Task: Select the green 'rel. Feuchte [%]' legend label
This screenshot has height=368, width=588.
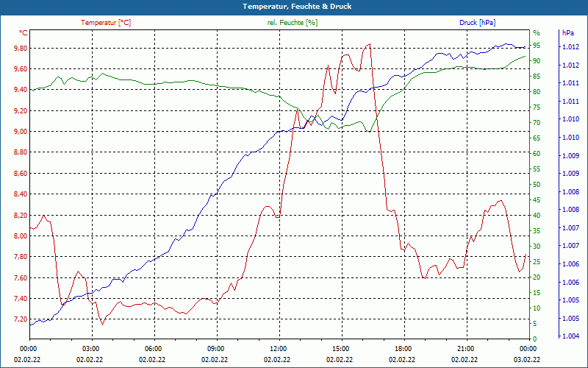Action: (x=293, y=23)
